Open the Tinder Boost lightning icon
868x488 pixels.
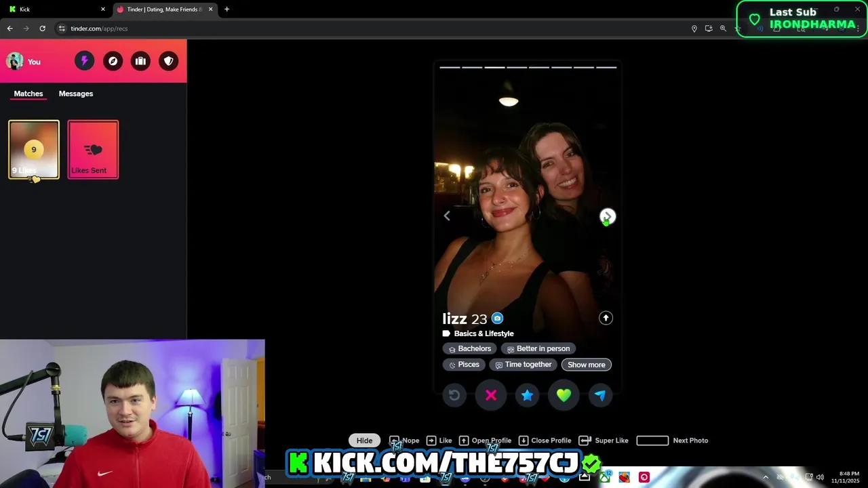coord(84,61)
